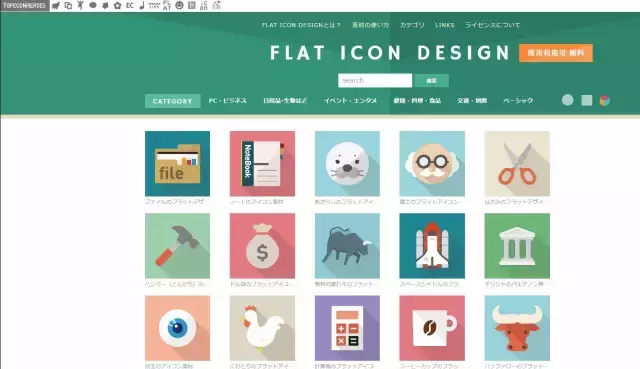Open the ライセンスについて header link
640x369 pixels.
click(x=492, y=25)
